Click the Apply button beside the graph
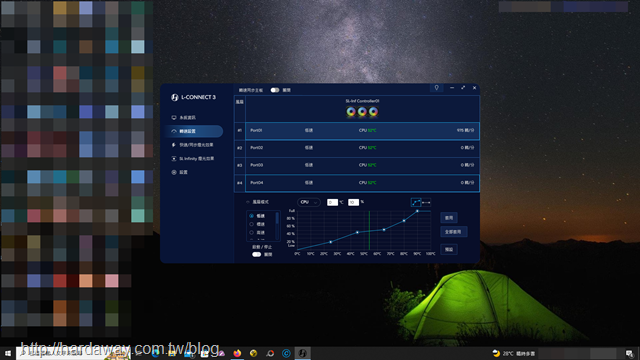 [449, 218]
